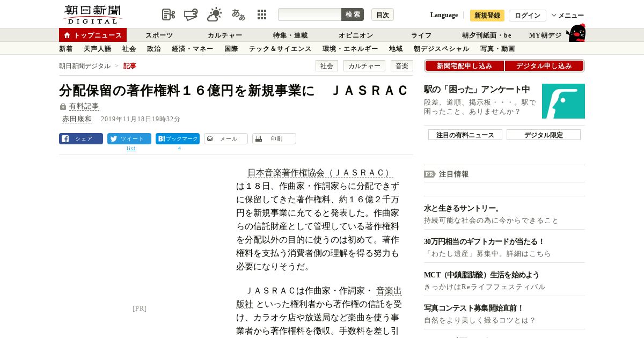Switch to デジタル限定 tab

pyautogui.click(x=544, y=135)
